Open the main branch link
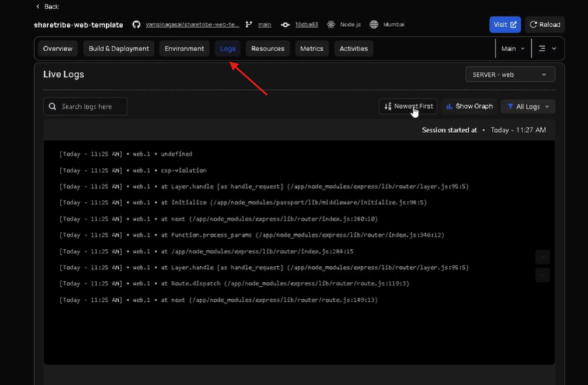This screenshot has height=385, width=588. (264, 25)
